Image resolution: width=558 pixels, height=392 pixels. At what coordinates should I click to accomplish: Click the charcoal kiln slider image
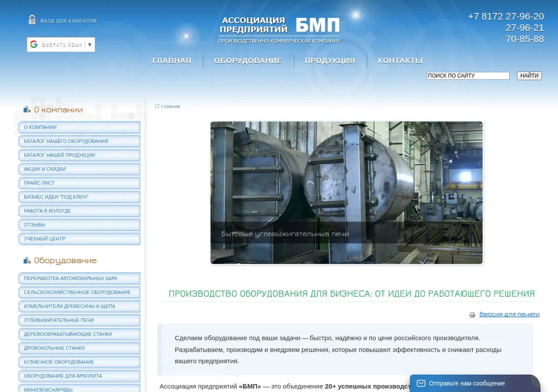(x=346, y=193)
